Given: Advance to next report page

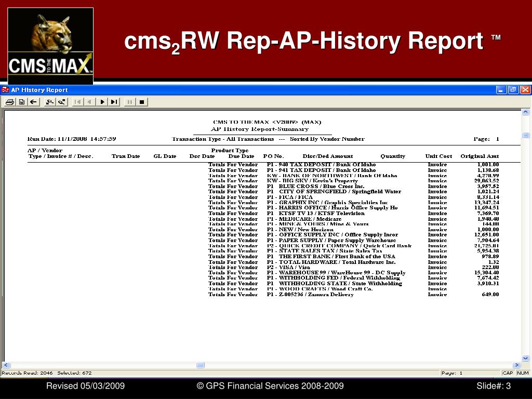Looking at the screenshot, I should click(102, 102).
